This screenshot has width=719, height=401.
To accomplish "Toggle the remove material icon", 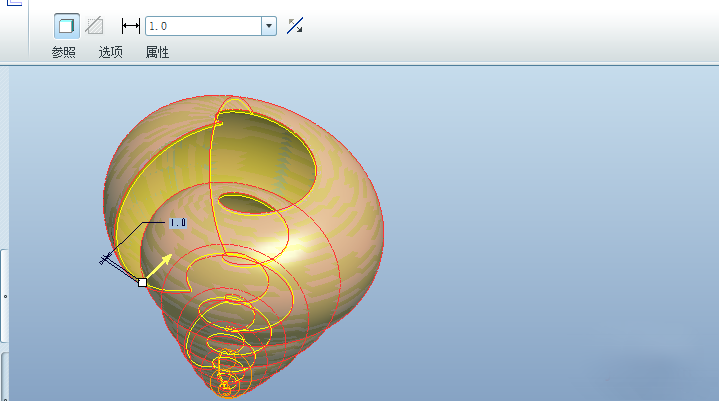I will 94,26.
